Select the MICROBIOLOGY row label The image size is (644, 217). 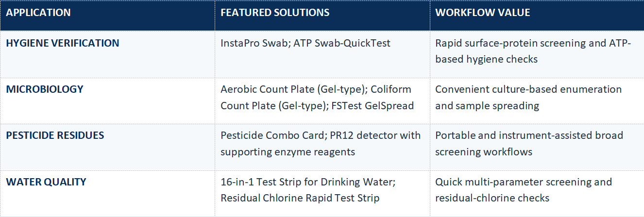[45, 89]
